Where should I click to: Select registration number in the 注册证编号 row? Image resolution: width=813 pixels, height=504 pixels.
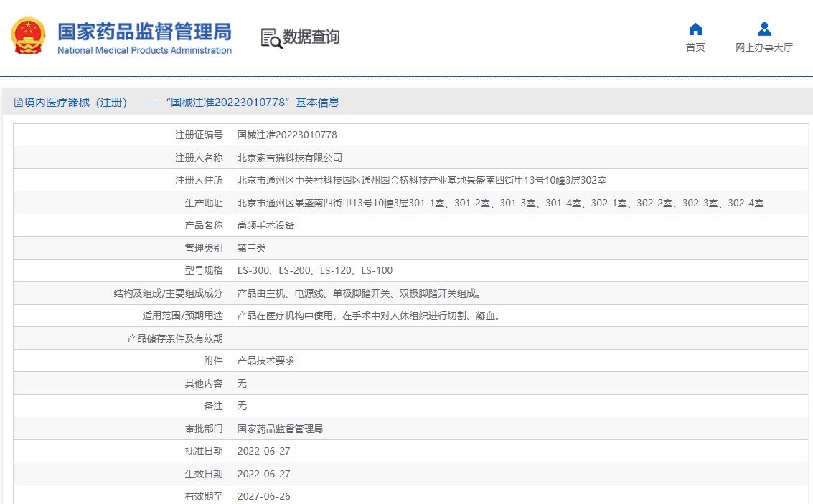pos(287,135)
